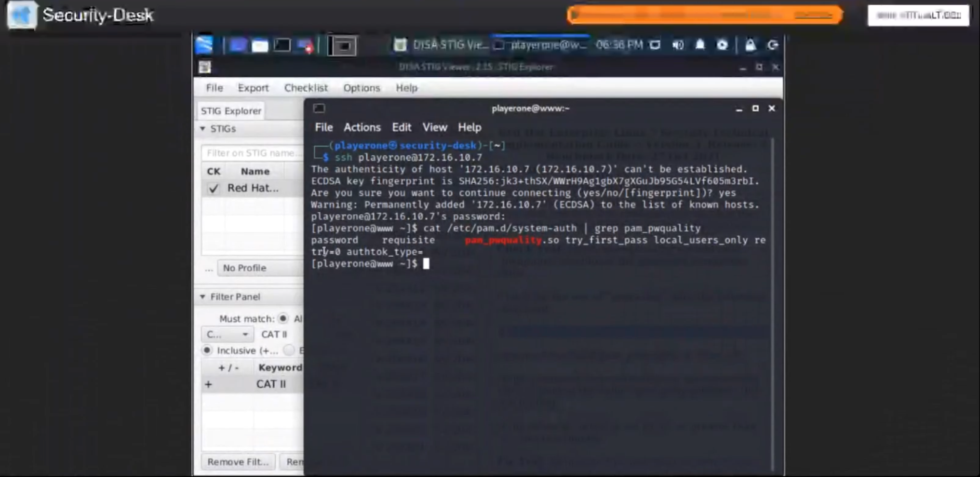This screenshot has height=477, width=980.
Task: Collapse the Filter Panel section
Action: [203, 297]
